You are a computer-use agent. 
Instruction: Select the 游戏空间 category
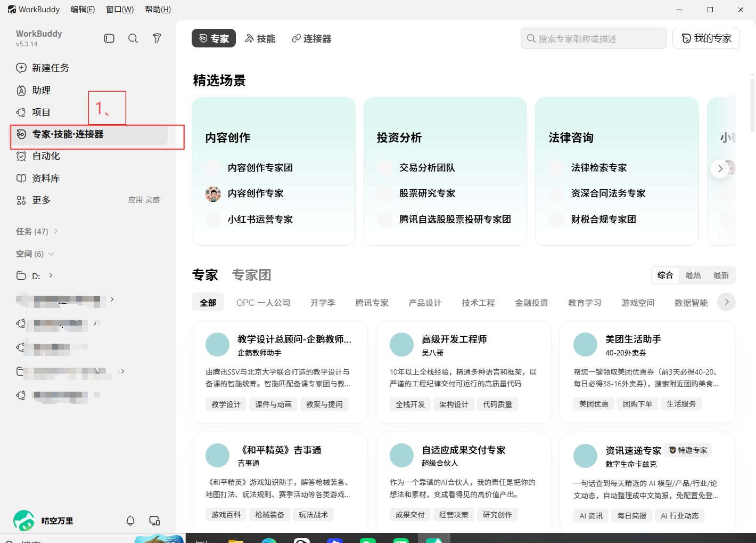(638, 303)
